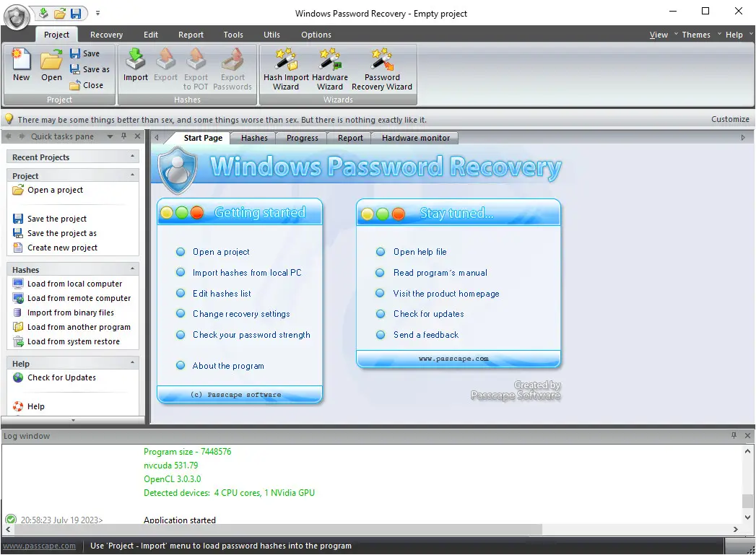Toggle the Quick tasks pane pin
756x555 pixels.
[x=124, y=136]
